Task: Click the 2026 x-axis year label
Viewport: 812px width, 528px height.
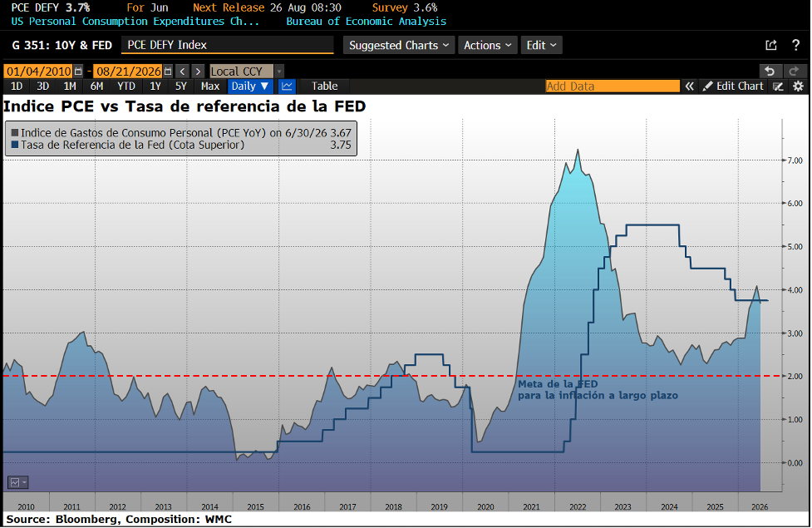Action: 760,506
